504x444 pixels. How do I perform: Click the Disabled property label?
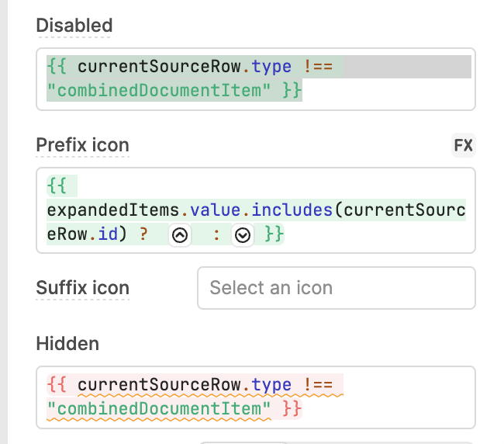74,26
